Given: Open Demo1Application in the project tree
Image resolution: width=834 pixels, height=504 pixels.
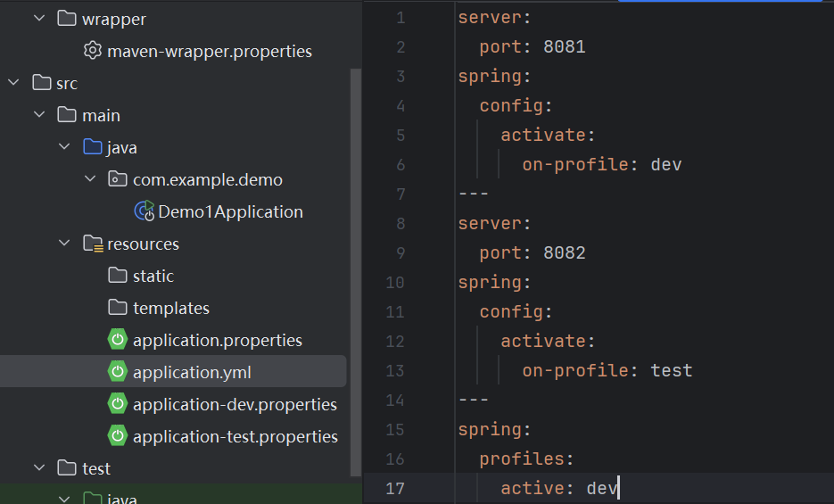Looking at the screenshot, I should pos(230,211).
